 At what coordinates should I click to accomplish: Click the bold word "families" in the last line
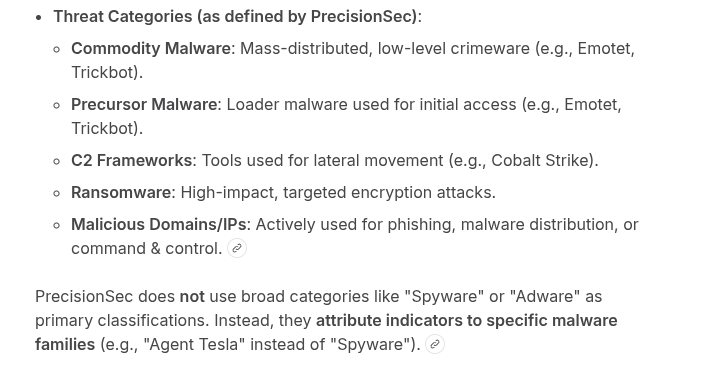65,344
